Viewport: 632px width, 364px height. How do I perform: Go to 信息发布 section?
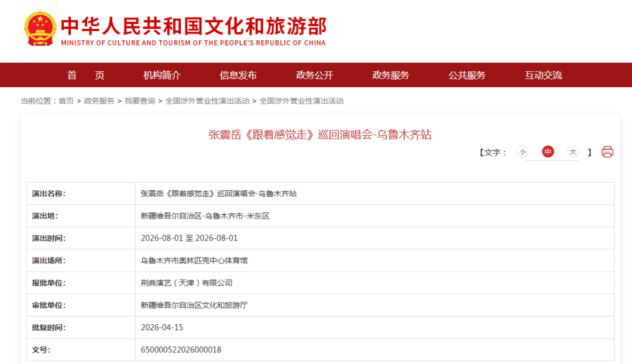pos(238,75)
